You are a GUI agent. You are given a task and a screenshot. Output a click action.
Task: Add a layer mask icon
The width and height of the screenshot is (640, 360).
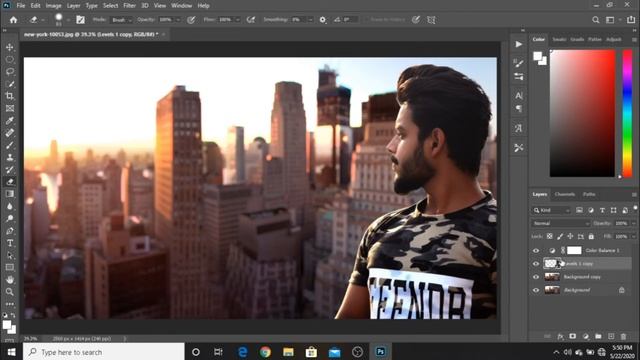click(573, 336)
